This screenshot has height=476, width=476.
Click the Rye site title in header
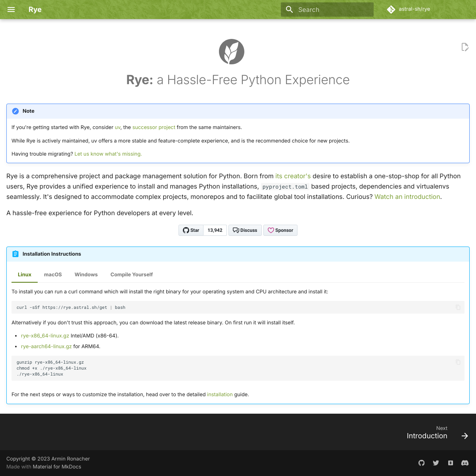[x=35, y=10]
